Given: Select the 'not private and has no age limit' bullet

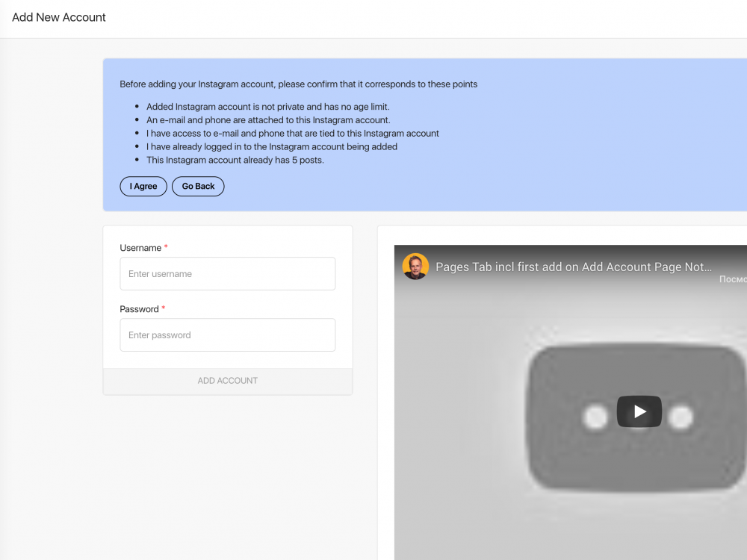Looking at the screenshot, I should 267,107.
